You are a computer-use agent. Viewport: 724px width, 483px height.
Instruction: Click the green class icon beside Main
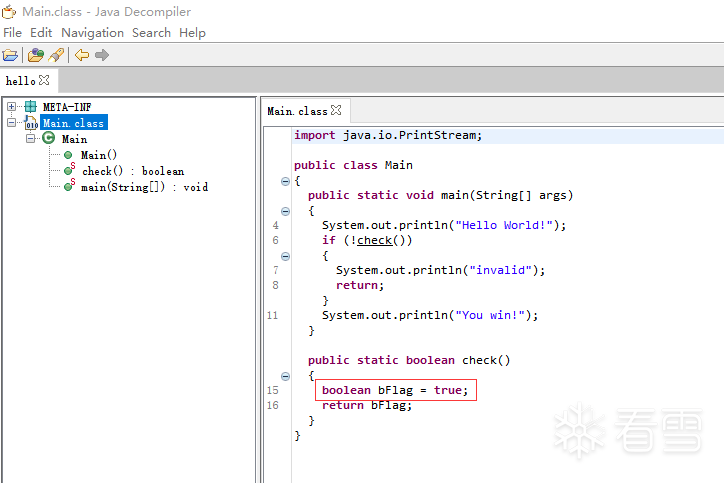coord(48,138)
